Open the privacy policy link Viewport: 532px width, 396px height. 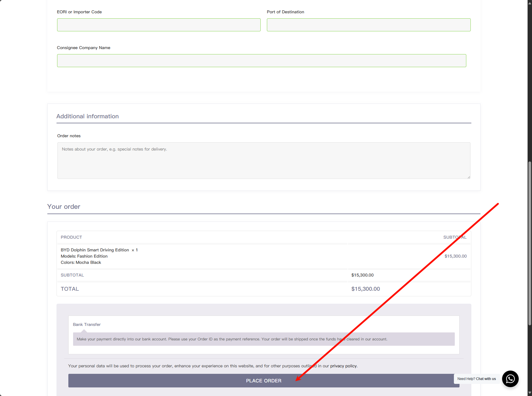click(x=344, y=366)
